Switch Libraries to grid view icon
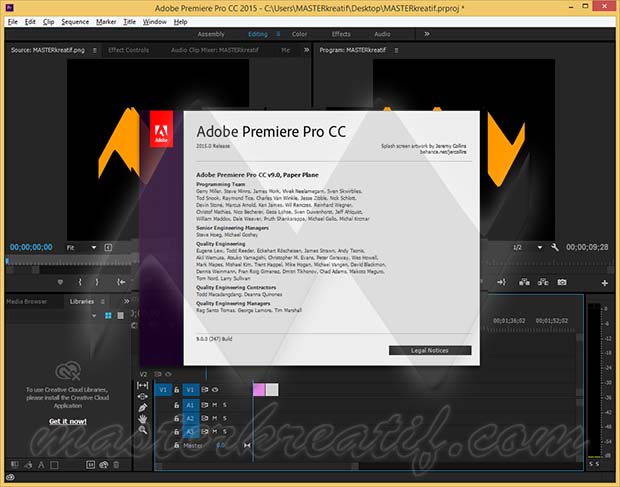 [x=108, y=315]
